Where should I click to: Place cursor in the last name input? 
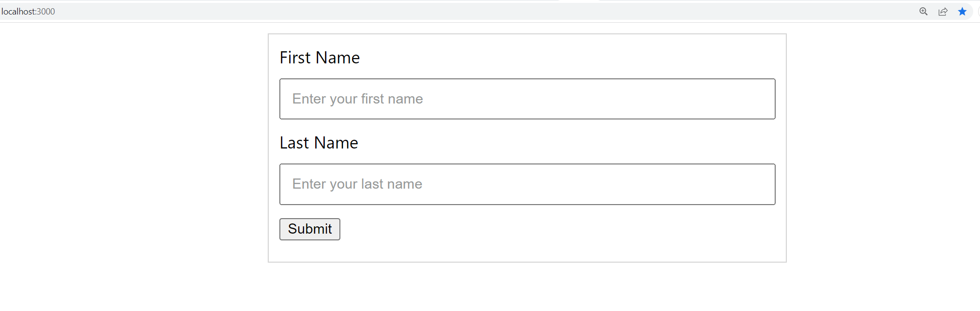tap(527, 184)
